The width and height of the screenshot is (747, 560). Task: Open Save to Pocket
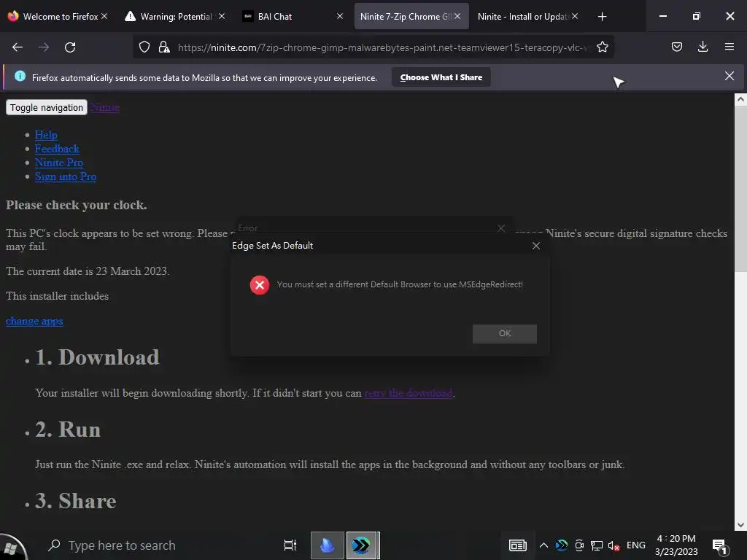click(676, 47)
